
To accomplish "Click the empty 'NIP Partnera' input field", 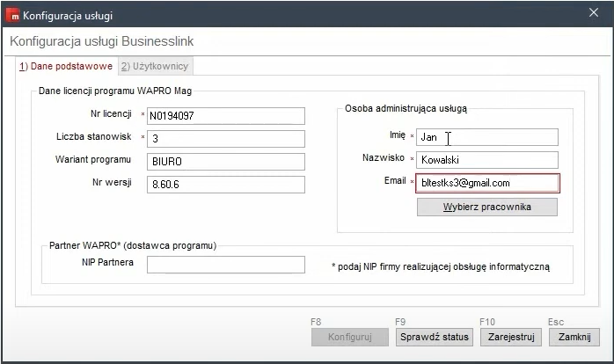I will point(226,265).
